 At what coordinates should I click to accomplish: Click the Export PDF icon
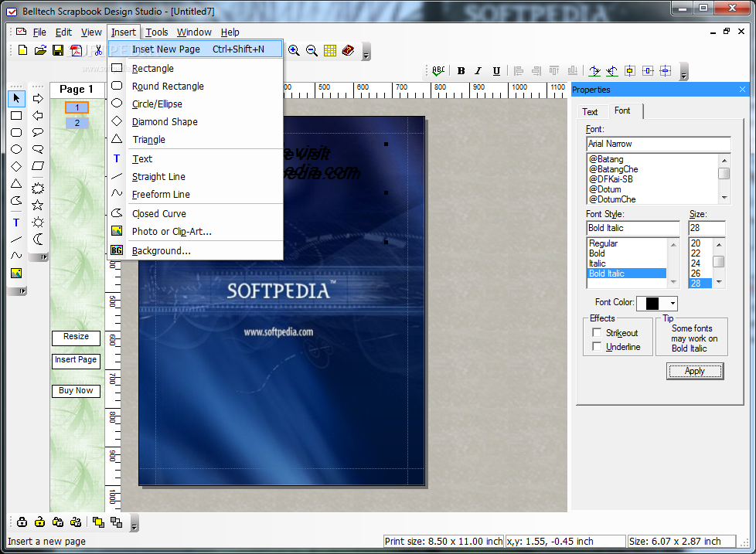coord(76,50)
